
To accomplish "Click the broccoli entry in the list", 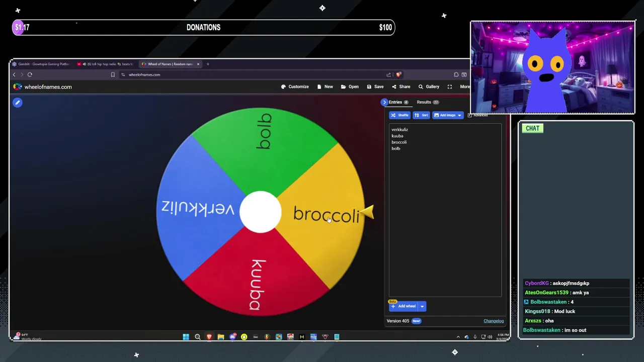I will tap(399, 142).
